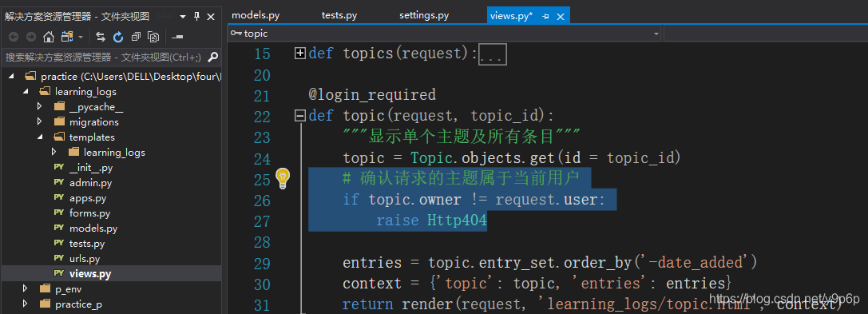Screen dimensions: 868x314
Task: Click Http404 in the raise statement
Action: [457, 221]
